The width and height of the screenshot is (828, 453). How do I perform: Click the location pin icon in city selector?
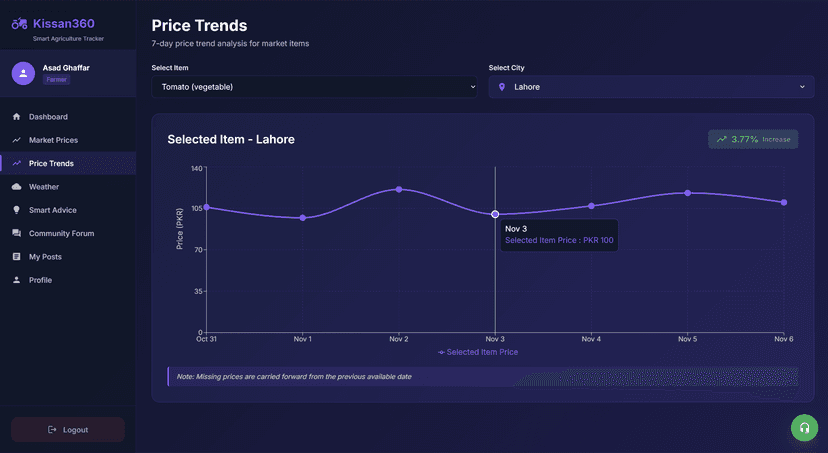coord(502,87)
